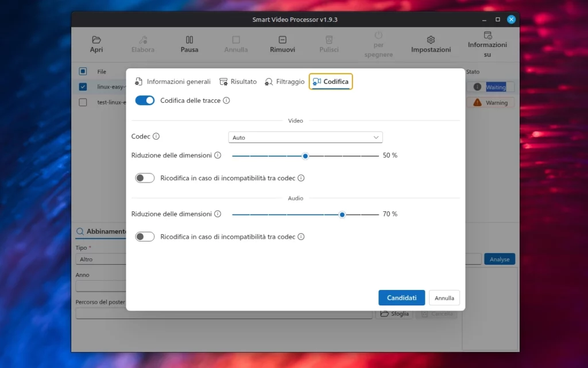The height and width of the screenshot is (368, 588).
Task: Click the Cancella button
Action: click(x=437, y=313)
